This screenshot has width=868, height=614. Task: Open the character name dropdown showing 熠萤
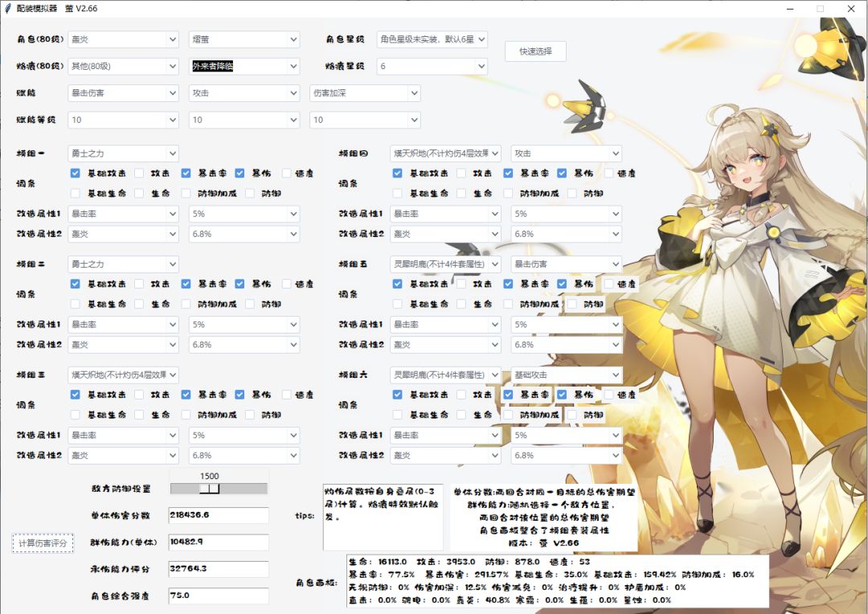click(244, 39)
